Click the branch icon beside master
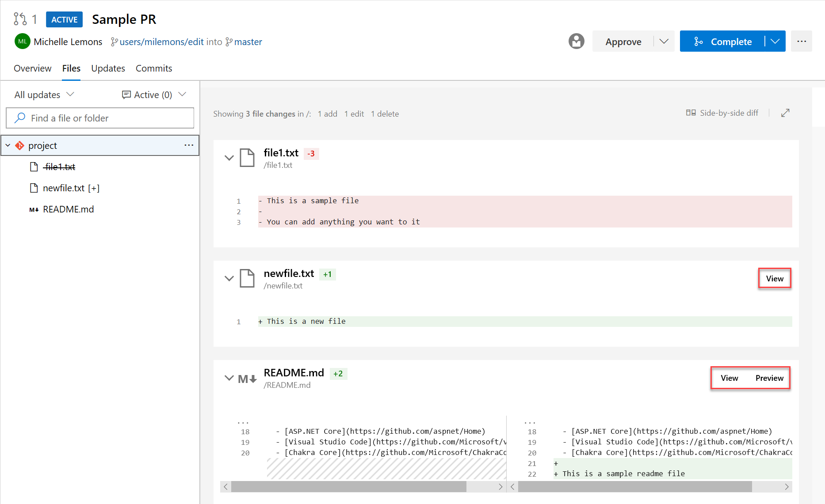 click(229, 42)
